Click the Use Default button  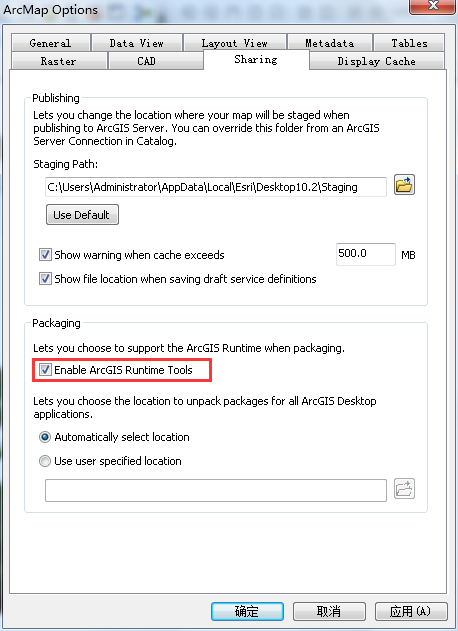coord(82,214)
